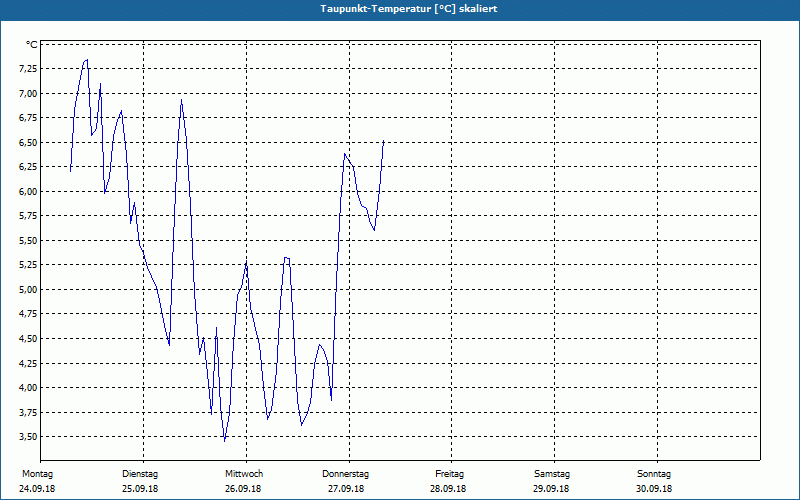
Task: Click the 'Dienstag' day label
Action: coord(140,474)
